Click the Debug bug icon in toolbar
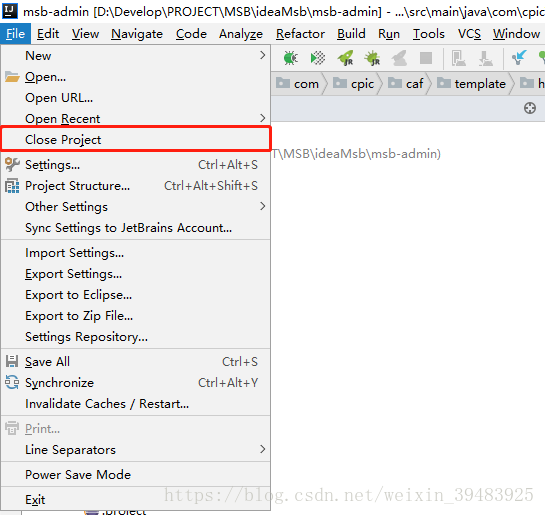 291,58
